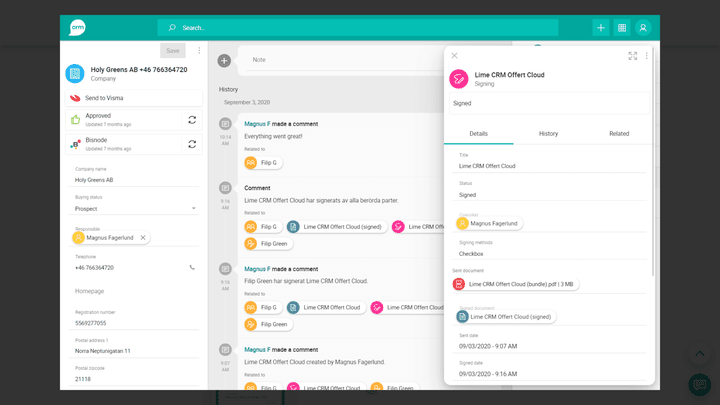This screenshot has height=405, width=720.
Task: Open the three-dot menu beside Save
Action: 199,51
